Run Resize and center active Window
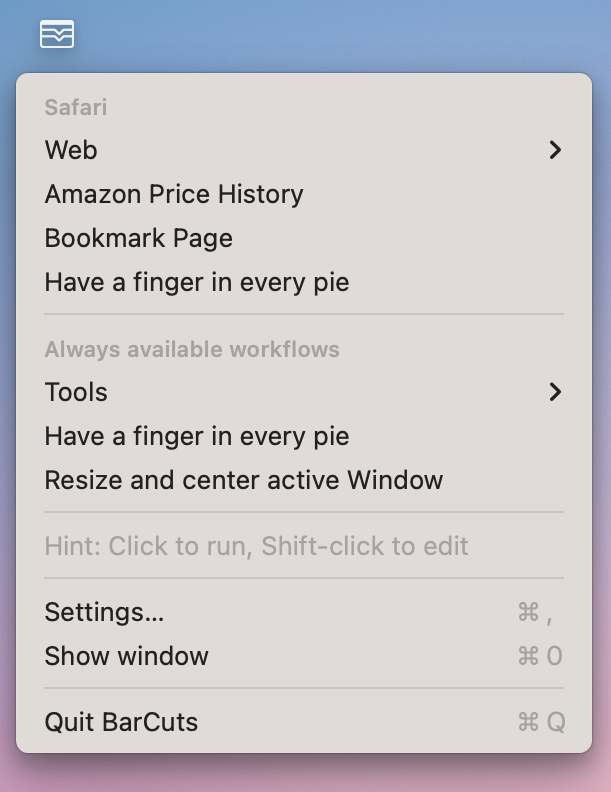Screen dimensions: 611x792 (x=304, y=480)
